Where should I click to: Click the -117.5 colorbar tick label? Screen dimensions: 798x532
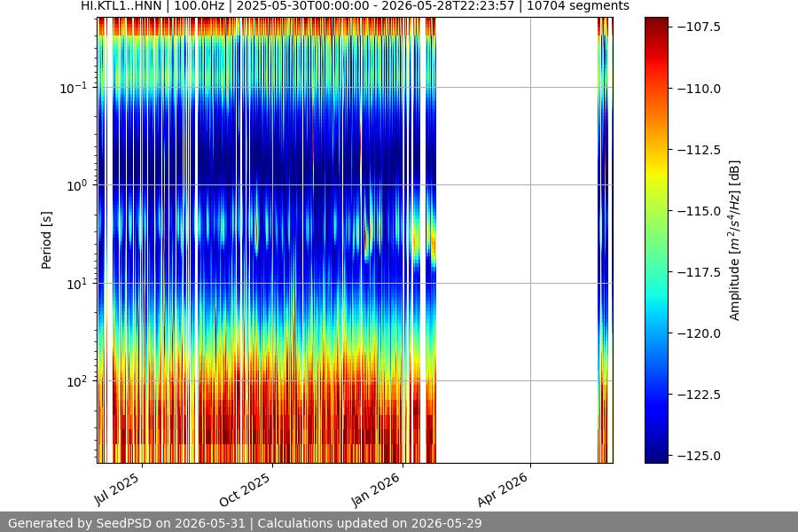coord(700,272)
